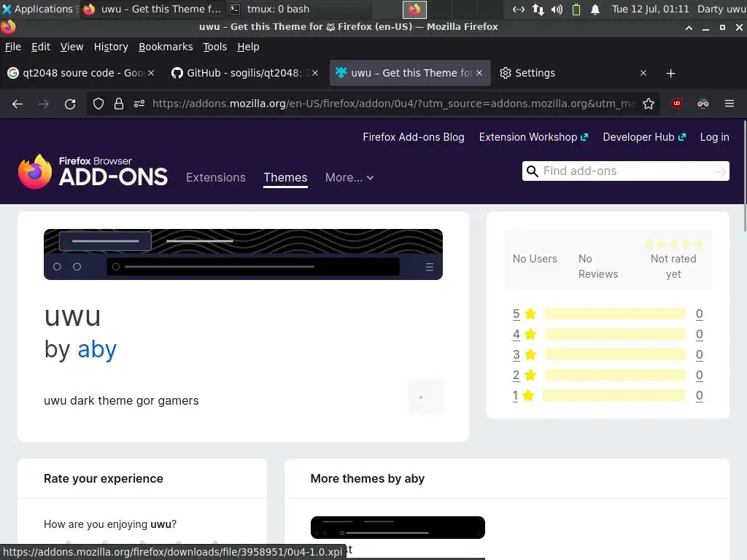Close the uwu theme tab
747x560 pixels.
point(479,73)
